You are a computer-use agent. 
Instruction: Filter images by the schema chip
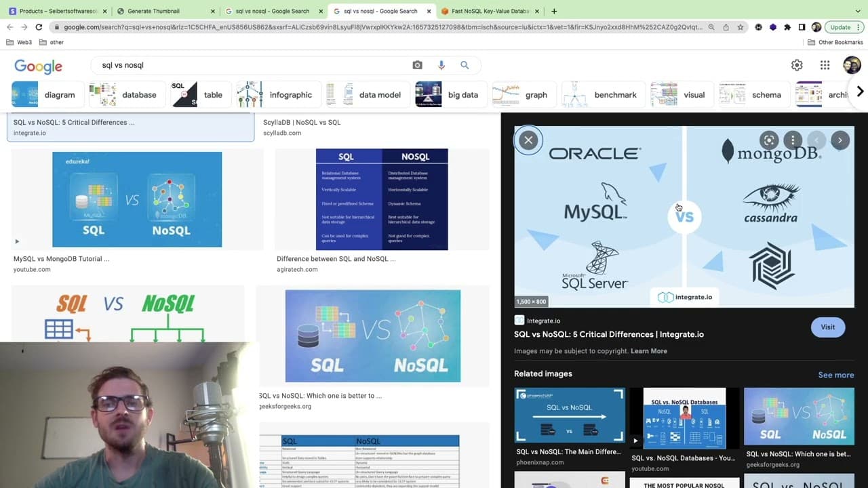pyautogui.click(x=754, y=95)
